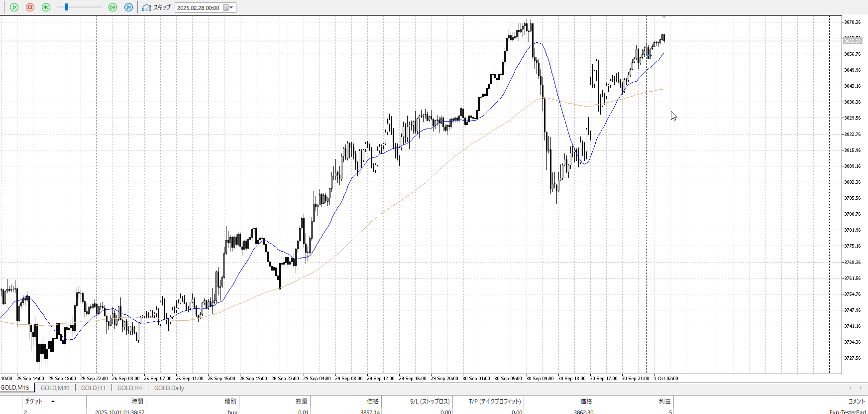Switch to the GOLD,H1 chart tab
The width and height of the screenshot is (868, 414).
[93, 388]
